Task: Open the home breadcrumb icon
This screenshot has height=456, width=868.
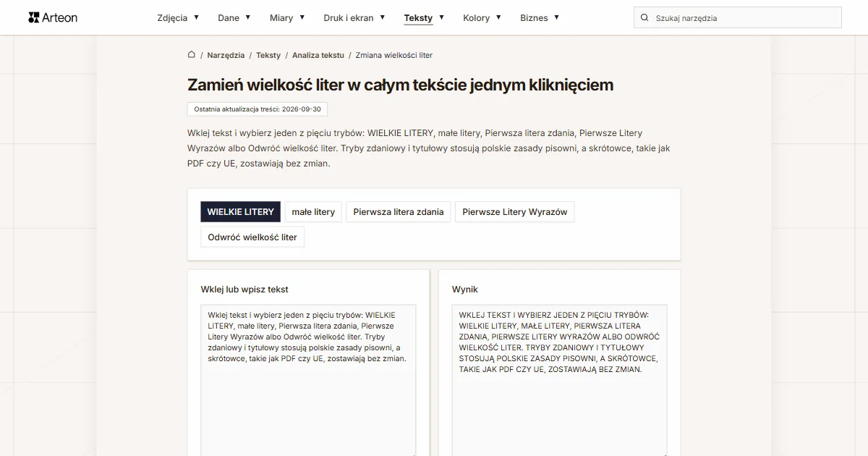Action: pyautogui.click(x=191, y=54)
